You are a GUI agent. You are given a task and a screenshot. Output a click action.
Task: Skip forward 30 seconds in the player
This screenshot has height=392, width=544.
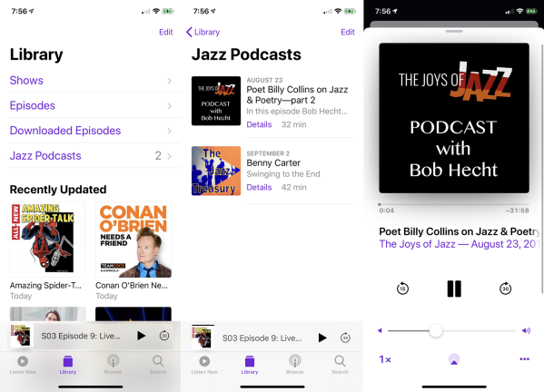(x=505, y=289)
